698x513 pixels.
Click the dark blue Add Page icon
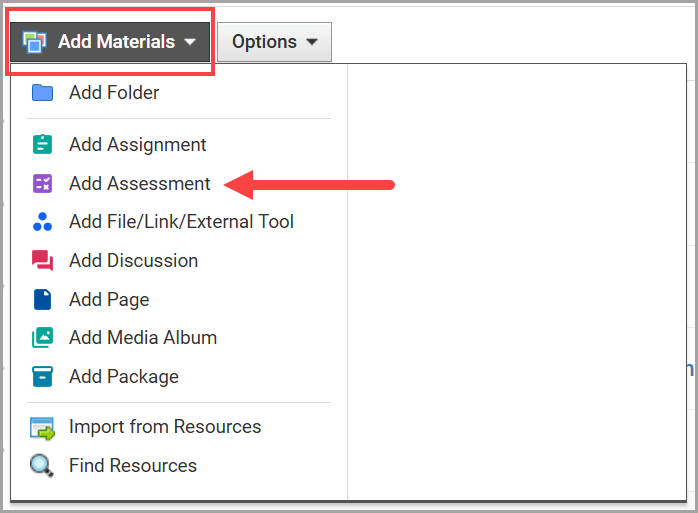pyautogui.click(x=42, y=299)
